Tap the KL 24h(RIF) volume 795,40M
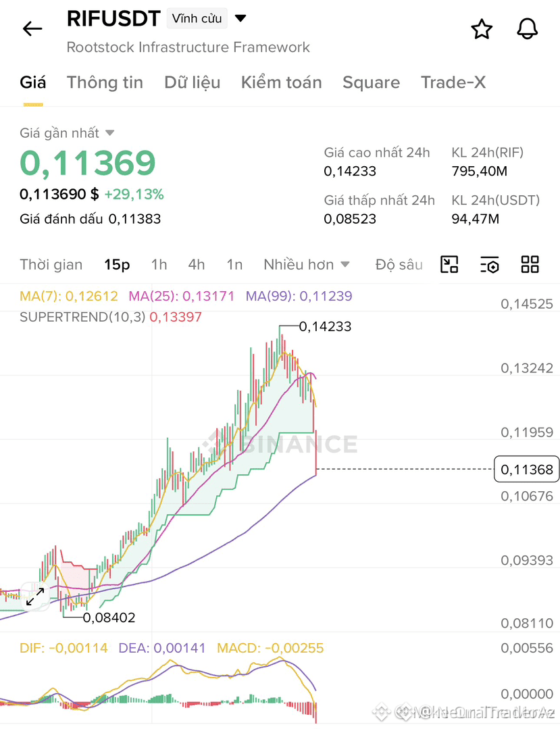The width and height of the screenshot is (560, 729). coord(480,171)
